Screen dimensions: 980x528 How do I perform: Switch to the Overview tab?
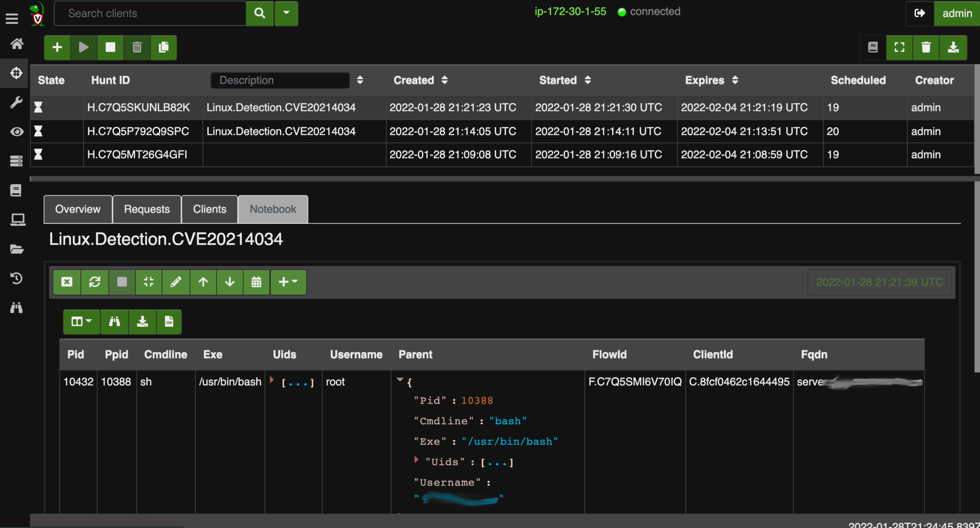coord(78,209)
